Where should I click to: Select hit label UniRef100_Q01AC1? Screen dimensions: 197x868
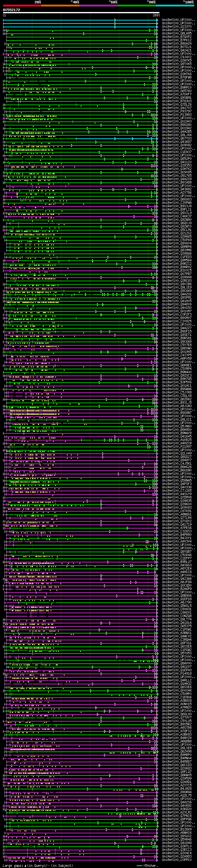click(x=177, y=386)
